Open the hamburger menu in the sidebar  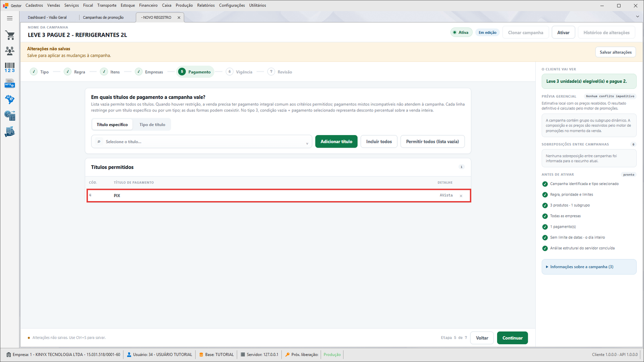(x=10, y=18)
